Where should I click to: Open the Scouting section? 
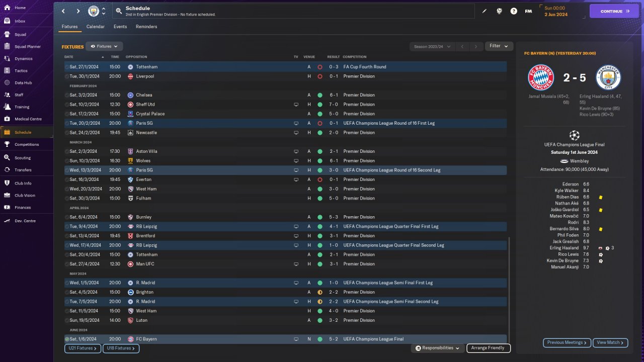(27, 157)
